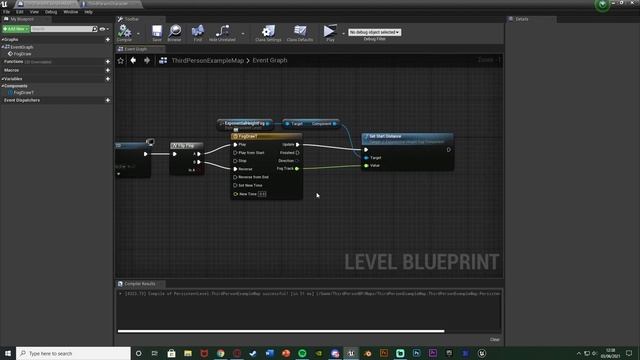
Task: Open Chrome from the taskbar
Action: tap(220, 353)
